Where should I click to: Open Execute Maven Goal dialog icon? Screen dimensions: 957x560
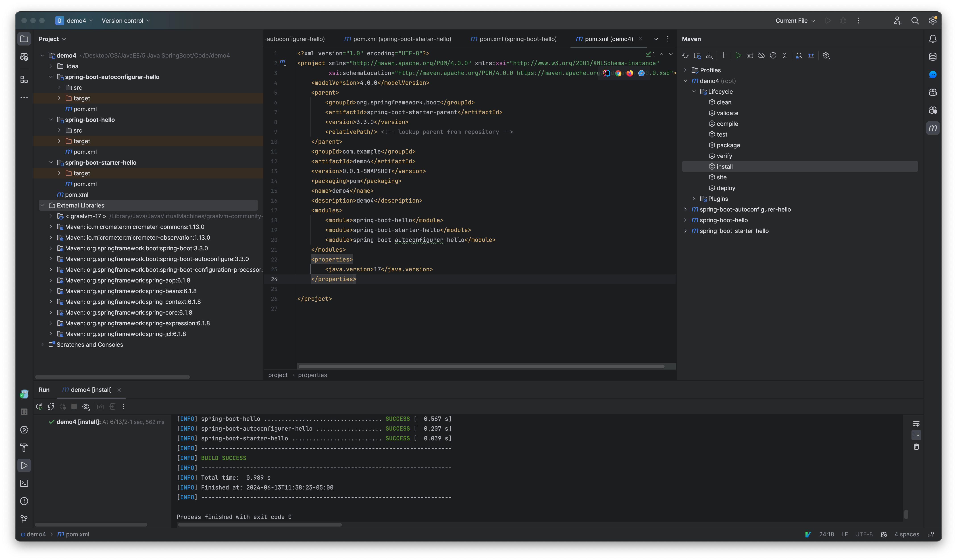point(750,55)
